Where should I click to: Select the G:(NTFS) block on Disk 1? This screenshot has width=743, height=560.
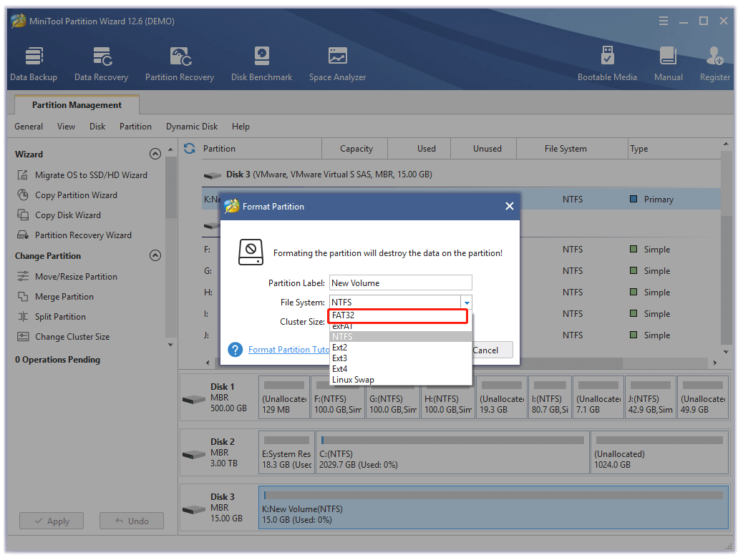point(393,397)
